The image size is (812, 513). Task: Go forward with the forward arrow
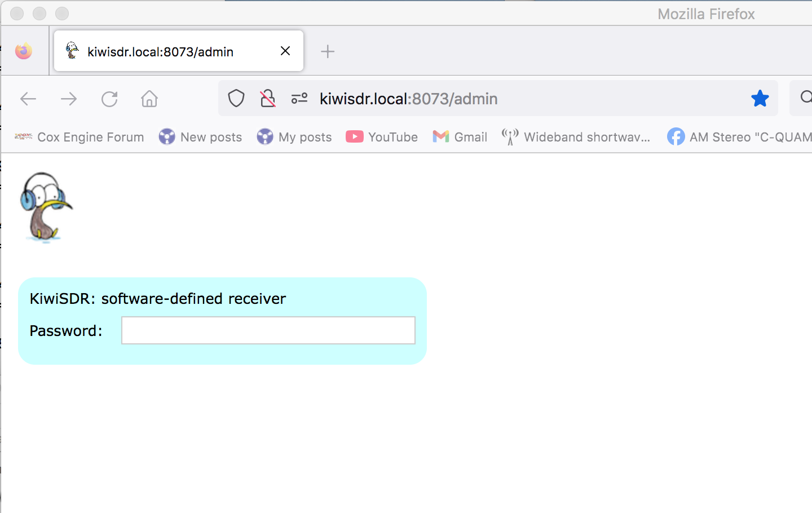pyautogui.click(x=69, y=99)
